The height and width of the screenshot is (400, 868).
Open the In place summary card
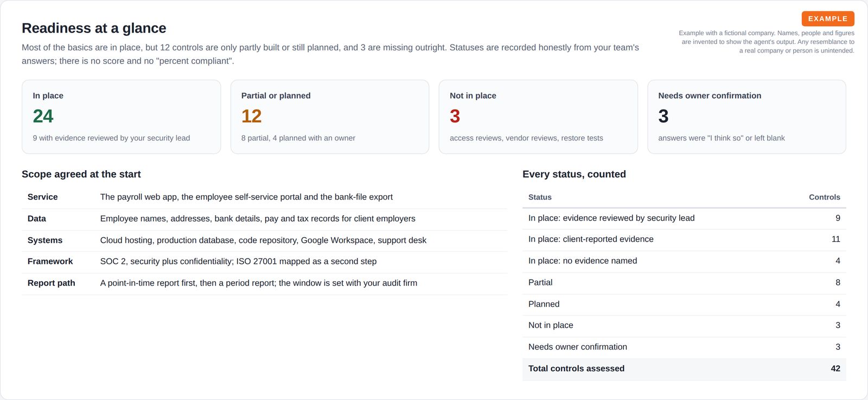[x=121, y=117]
